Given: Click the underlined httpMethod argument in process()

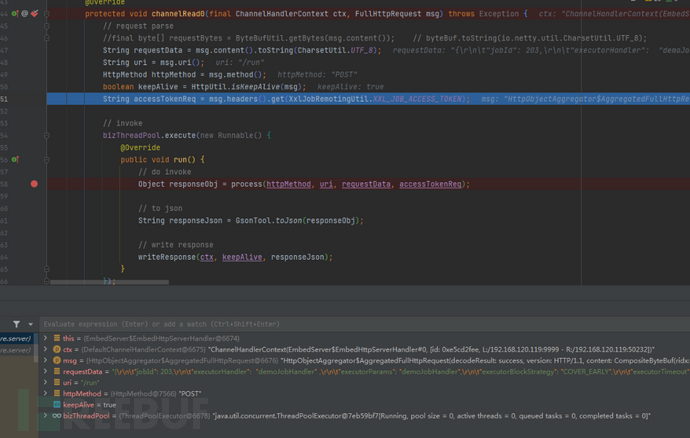Looking at the screenshot, I should click(288, 184).
